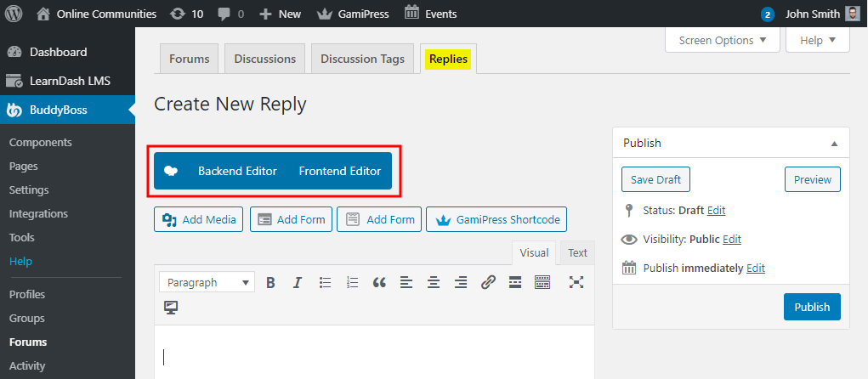Screen dimensions: 868x379
Task: Toggle the editor toolbar kitchen sink
Action: coord(542,283)
